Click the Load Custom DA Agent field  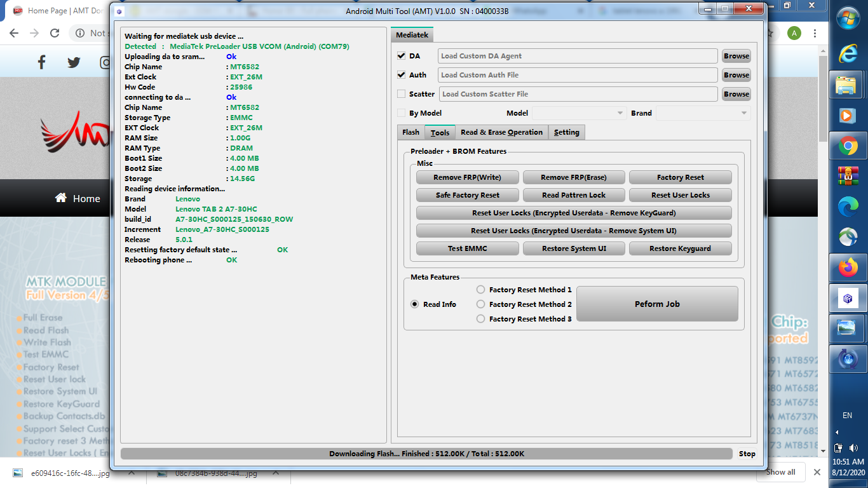point(578,56)
